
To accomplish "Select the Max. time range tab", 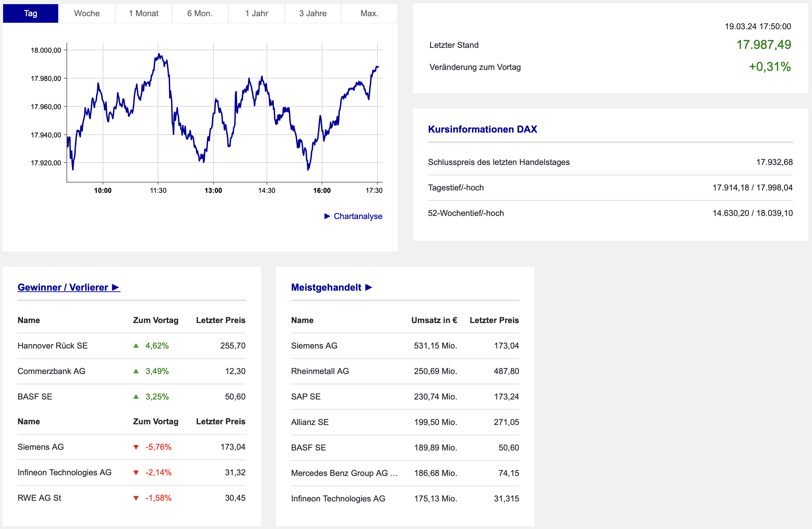I will [369, 13].
